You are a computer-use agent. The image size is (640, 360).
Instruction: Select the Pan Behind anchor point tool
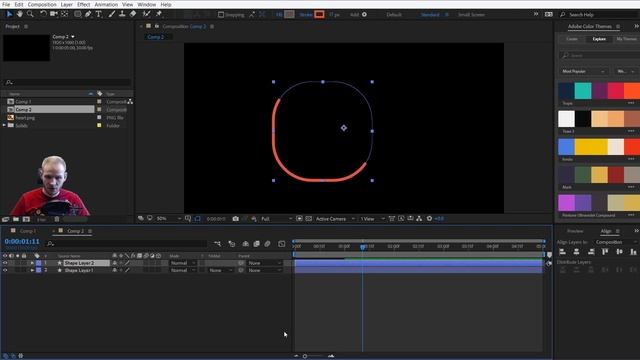(64, 14)
